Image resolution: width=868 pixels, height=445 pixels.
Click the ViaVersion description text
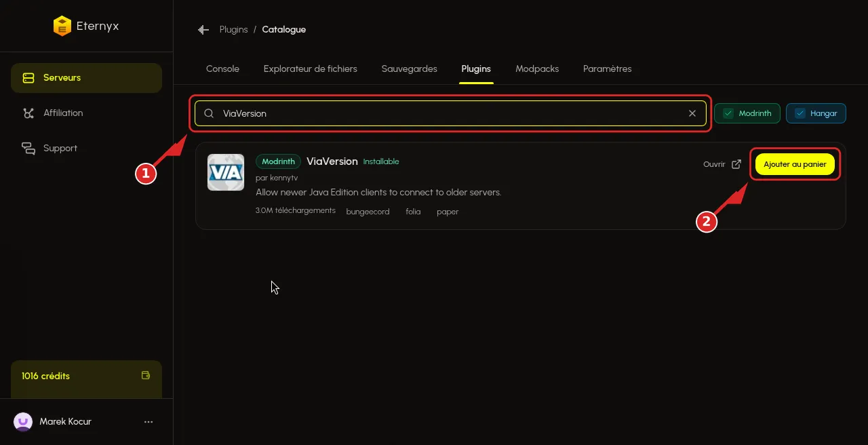click(x=378, y=193)
